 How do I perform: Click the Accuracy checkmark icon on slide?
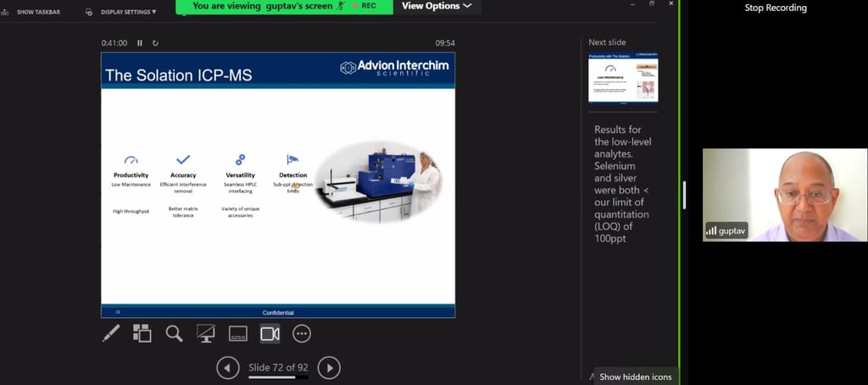(183, 160)
